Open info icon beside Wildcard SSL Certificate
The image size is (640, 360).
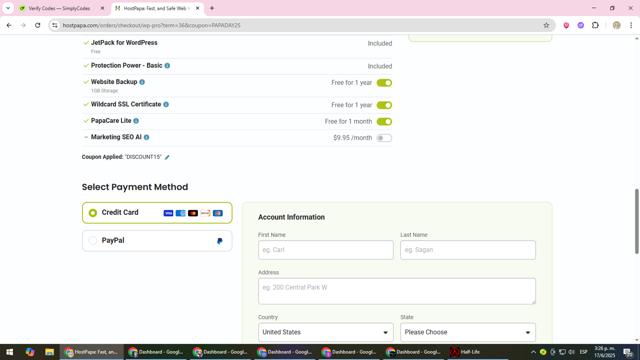click(166, 104)
